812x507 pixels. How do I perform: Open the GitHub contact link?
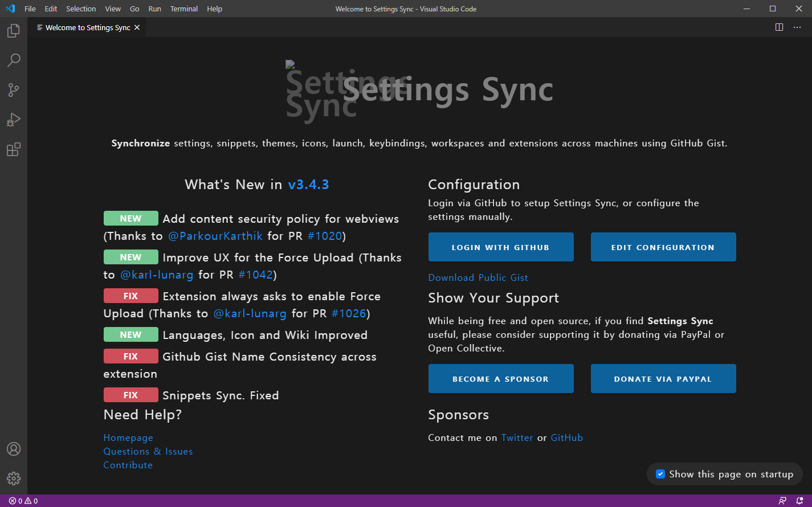click(567, 438)
